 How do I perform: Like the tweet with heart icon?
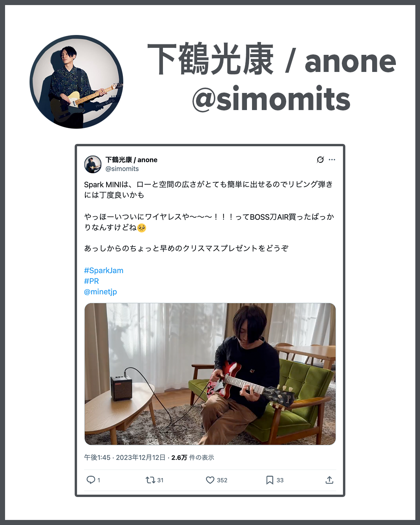pos(210,480)
